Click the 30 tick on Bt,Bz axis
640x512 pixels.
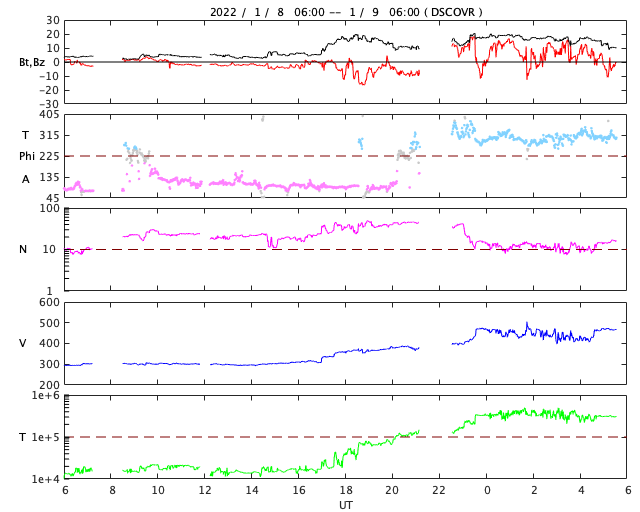(53, 20)
